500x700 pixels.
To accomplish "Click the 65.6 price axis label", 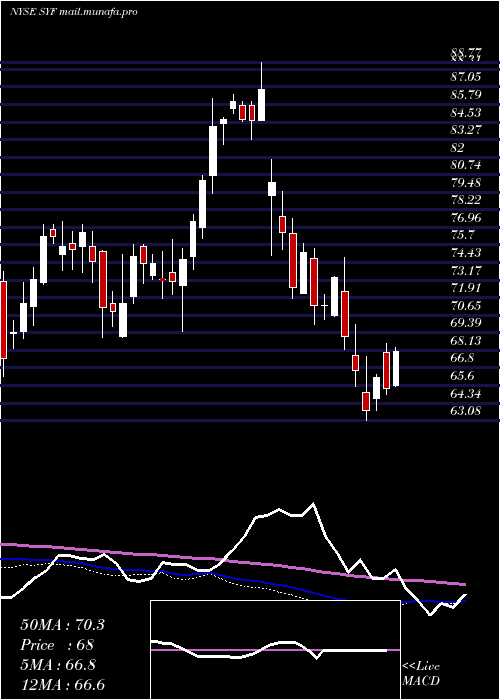I will coord(462,376).
